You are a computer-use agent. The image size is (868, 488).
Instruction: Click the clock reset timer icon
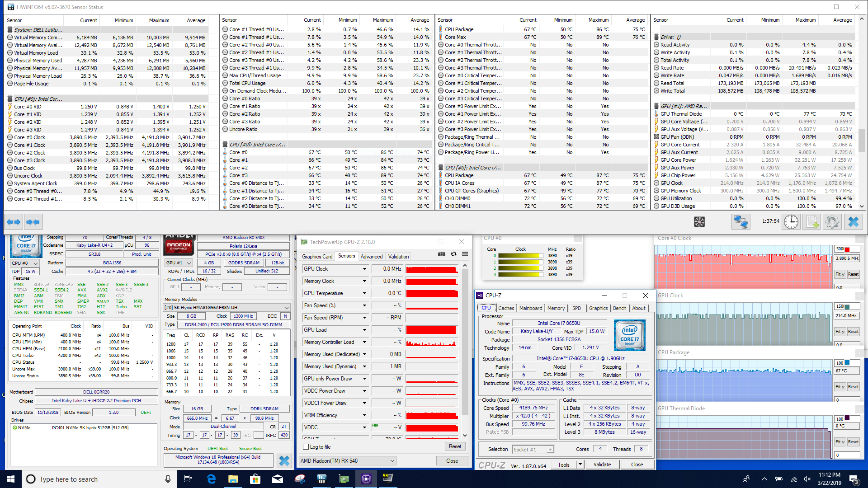pyautogui.click(x=791, y=222)
